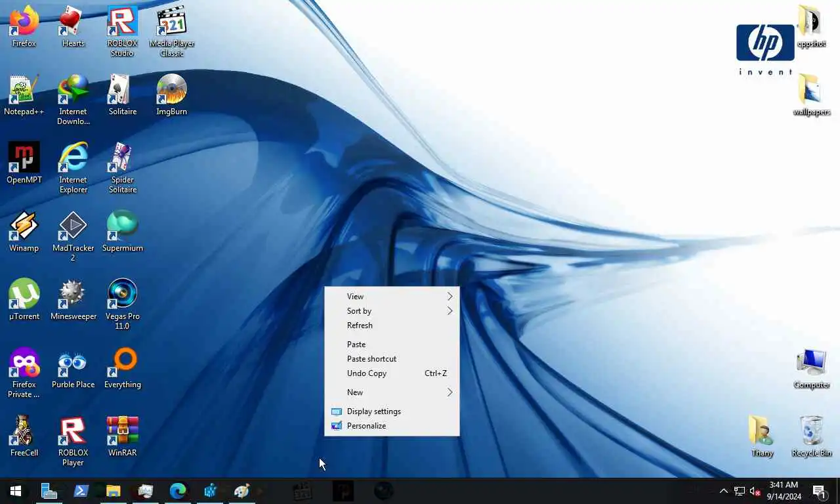
Task: Open Server Manager from the taskbar
Action: tap(49, 491)
